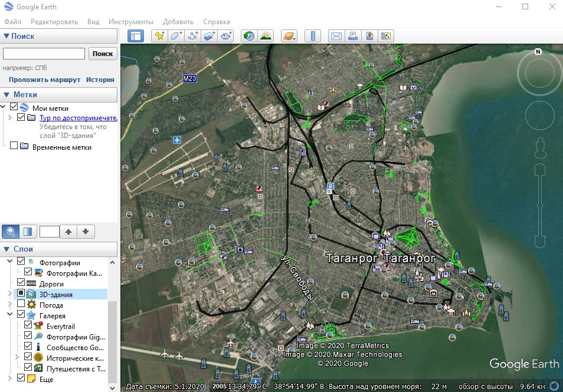The height and width of the screenshot is (392, 563).
Task: Enable the Погода layer checkbox
Action: tap(21, 304)
